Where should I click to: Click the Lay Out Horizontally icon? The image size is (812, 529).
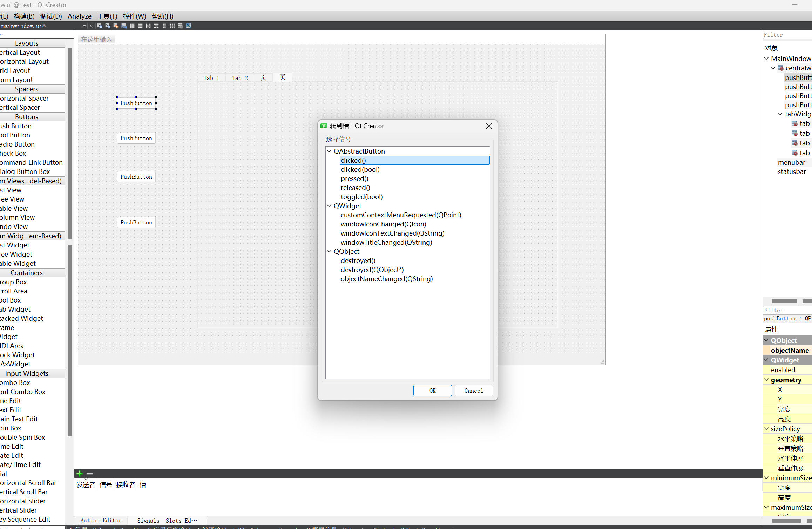click(132, 26)
